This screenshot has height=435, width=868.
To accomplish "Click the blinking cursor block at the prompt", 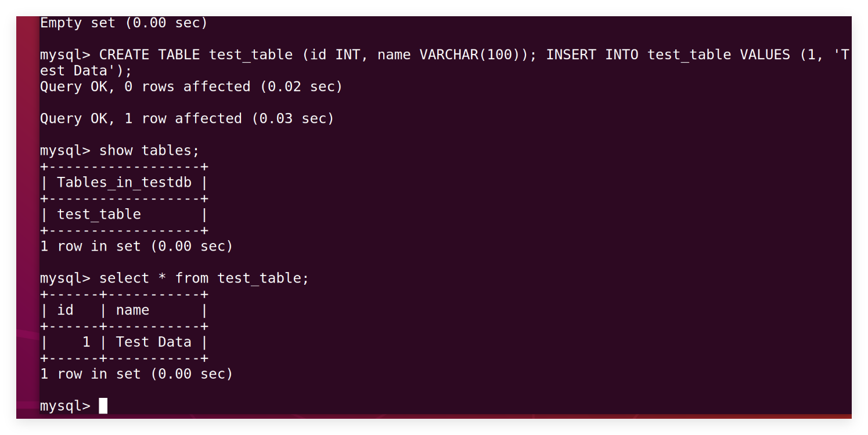I will (x=103, y=405).
